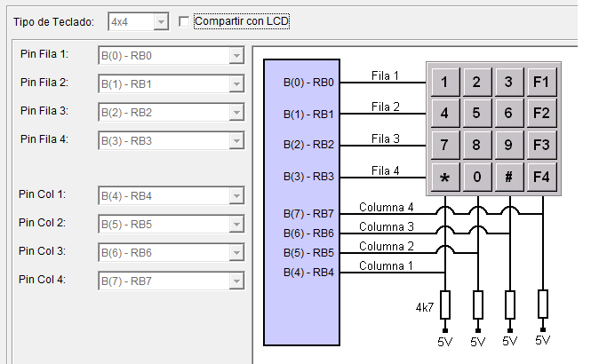Screen dimensions: 599x364
Task: Click B(0) - RB0 pin in chip diagram
Action: point(308,83)
